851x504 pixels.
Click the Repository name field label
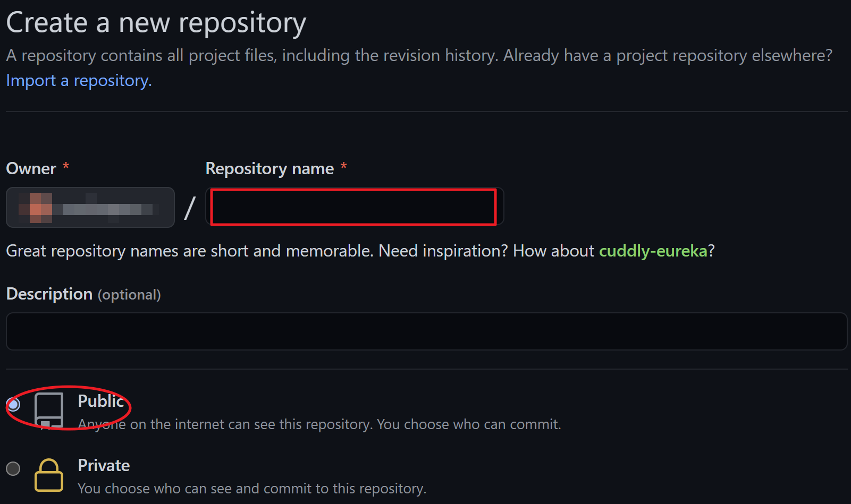[269, 168]
